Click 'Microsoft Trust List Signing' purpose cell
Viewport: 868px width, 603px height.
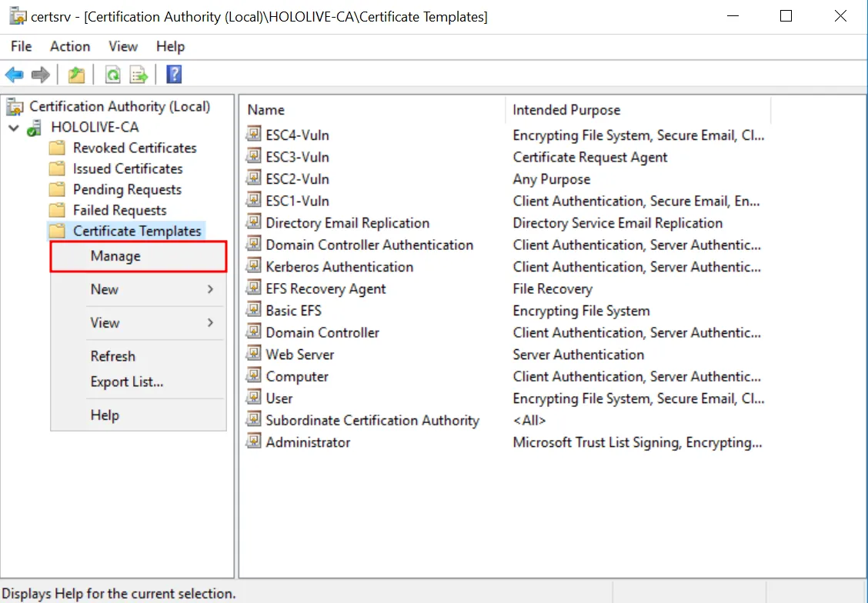637,442
